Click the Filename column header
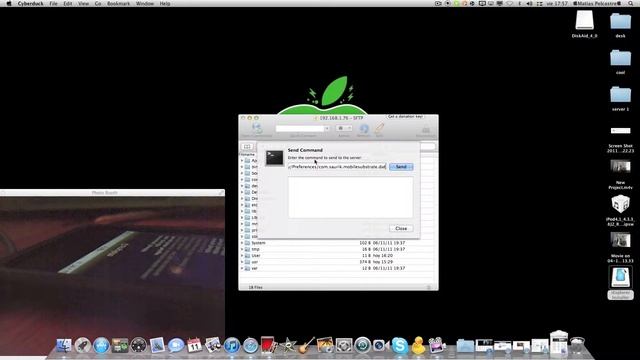Image resolution: width=640 pixels, height=360 pixels. (x=247, y=155)
